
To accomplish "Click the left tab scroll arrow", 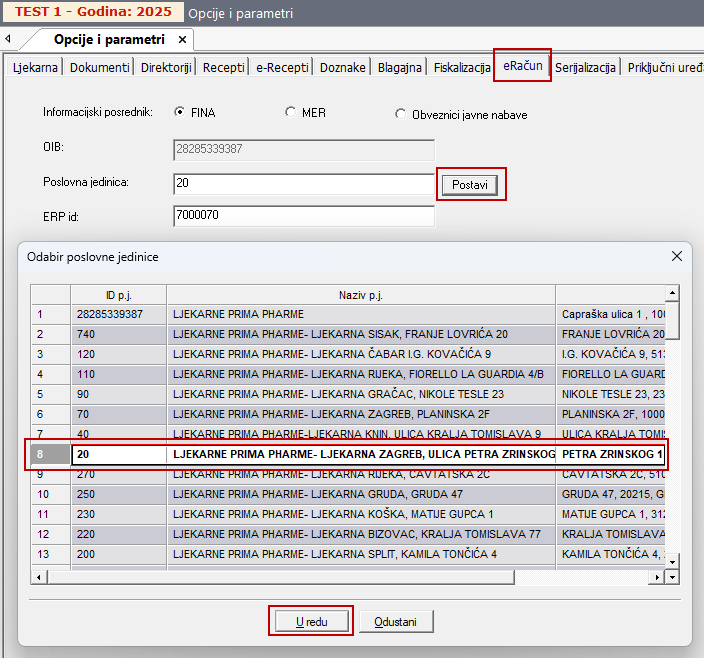I will point(8,40).
